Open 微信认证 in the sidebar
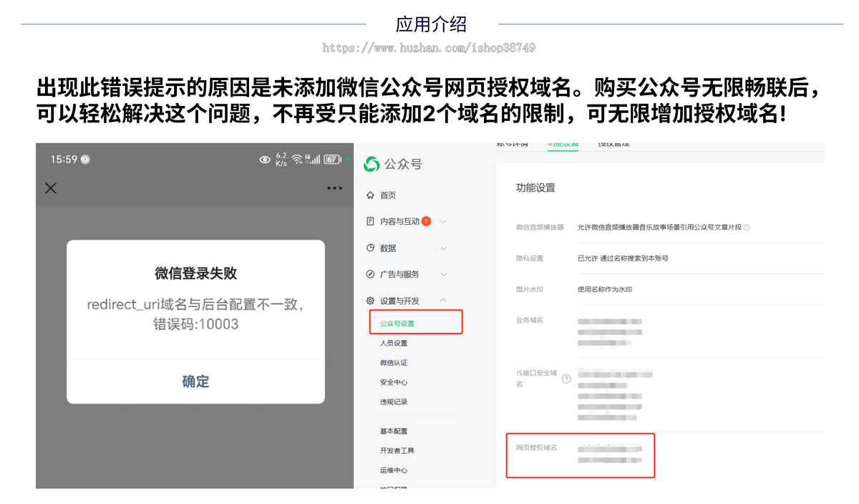859x504 pixels. coord(394,363)
